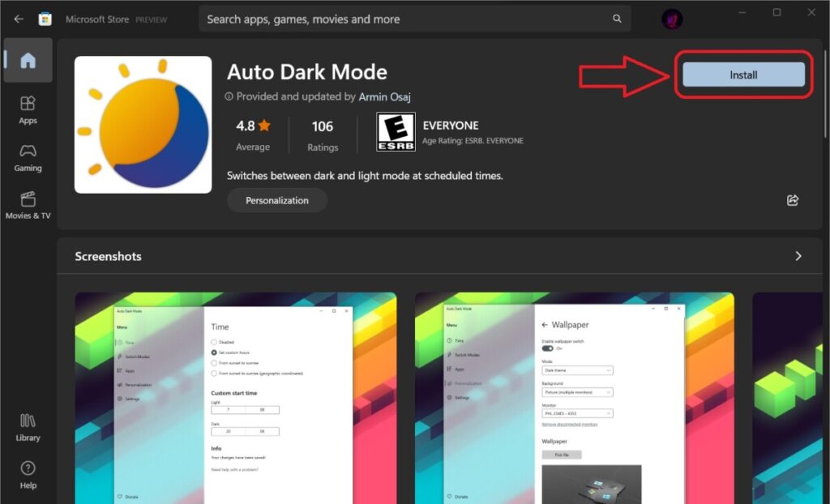Open the Wallpaper settings screenshot thumbnail

coord(575,398)
